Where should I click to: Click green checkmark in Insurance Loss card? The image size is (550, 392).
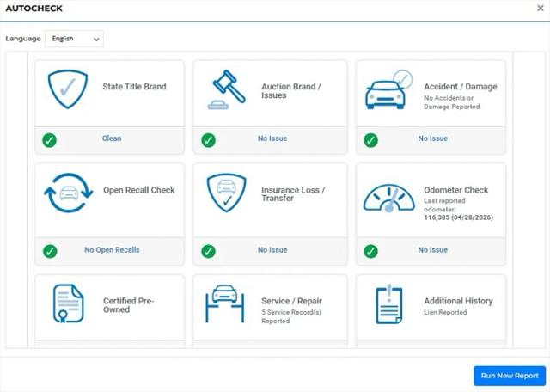[208, 251]
